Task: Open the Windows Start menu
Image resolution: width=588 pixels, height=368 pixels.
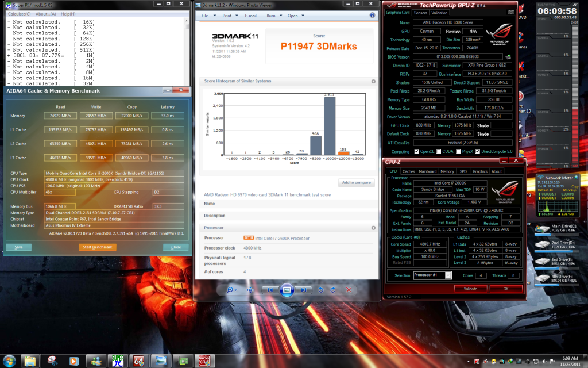Action: pos(9,361)
